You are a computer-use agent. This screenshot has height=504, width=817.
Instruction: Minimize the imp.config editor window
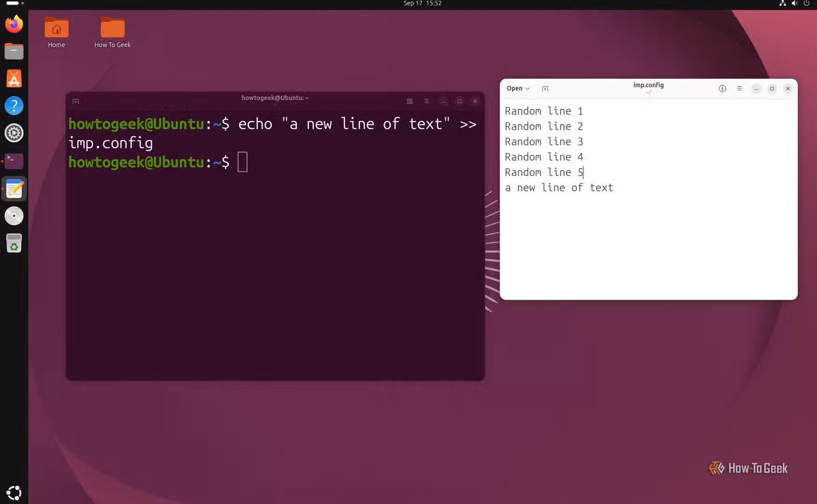coord(756,88)
